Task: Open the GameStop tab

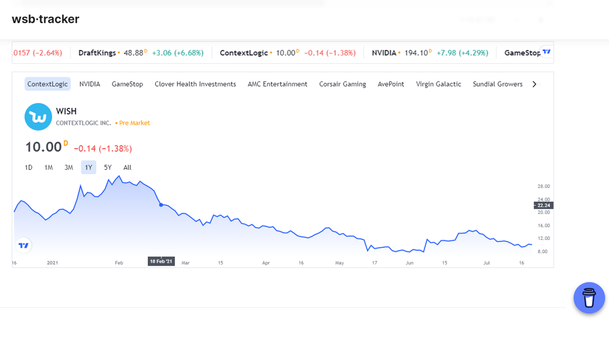Action: (127, 84)
